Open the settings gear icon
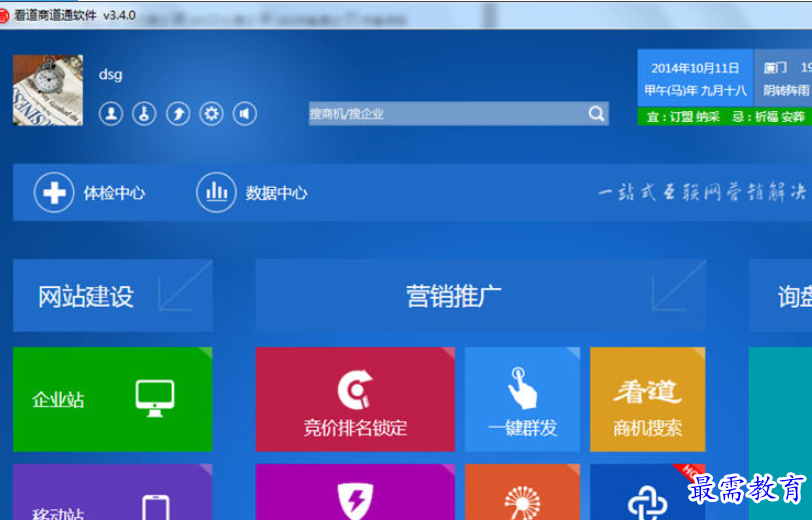This screenshot has width=812, height=520. click(211, 113)
